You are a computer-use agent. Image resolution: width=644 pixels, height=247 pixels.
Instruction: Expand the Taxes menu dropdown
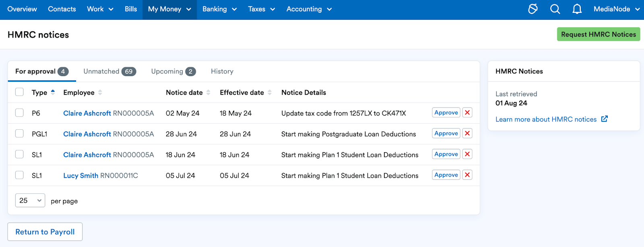(x=262, y=9)
